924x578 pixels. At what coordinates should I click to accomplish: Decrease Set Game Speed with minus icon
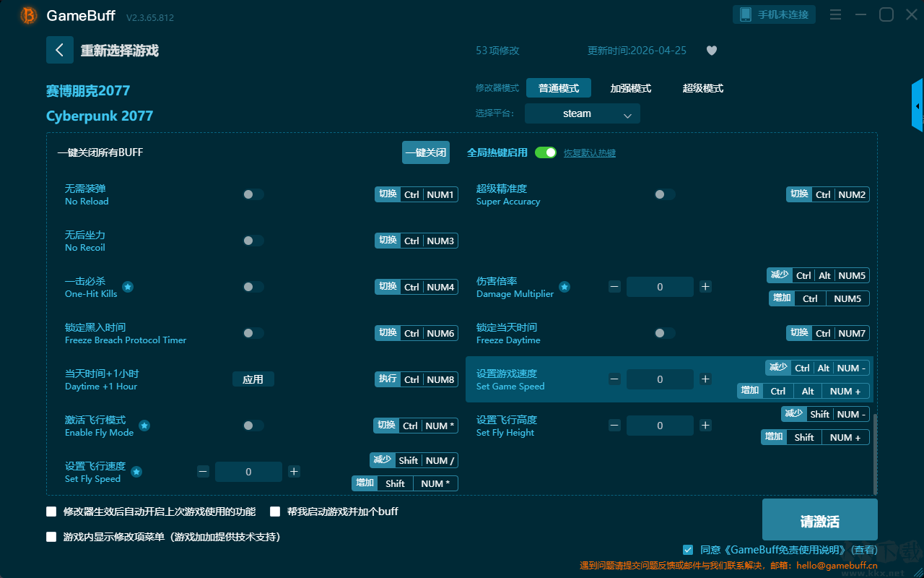click(614, 379)
